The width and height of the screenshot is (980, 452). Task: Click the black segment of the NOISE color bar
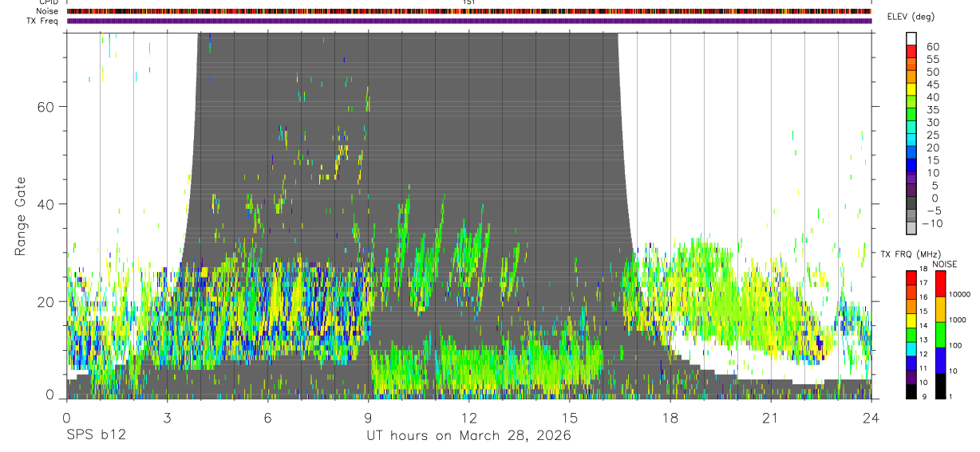coord(939,386)
